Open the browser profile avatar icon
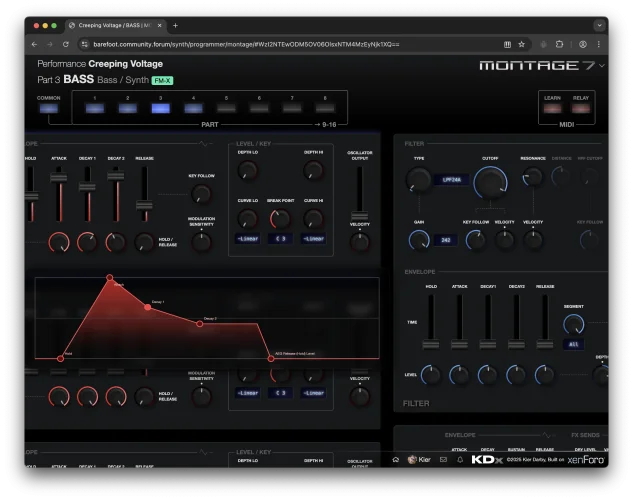 click(583, 44)
